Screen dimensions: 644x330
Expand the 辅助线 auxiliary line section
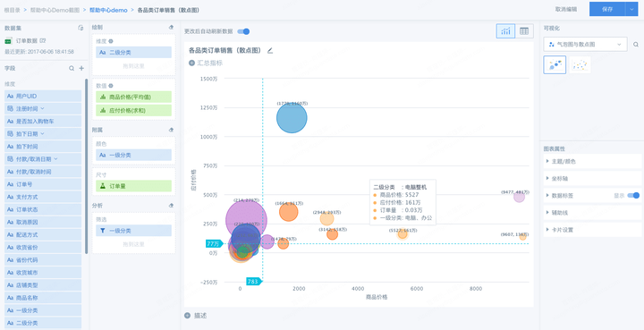coord(592,213)
